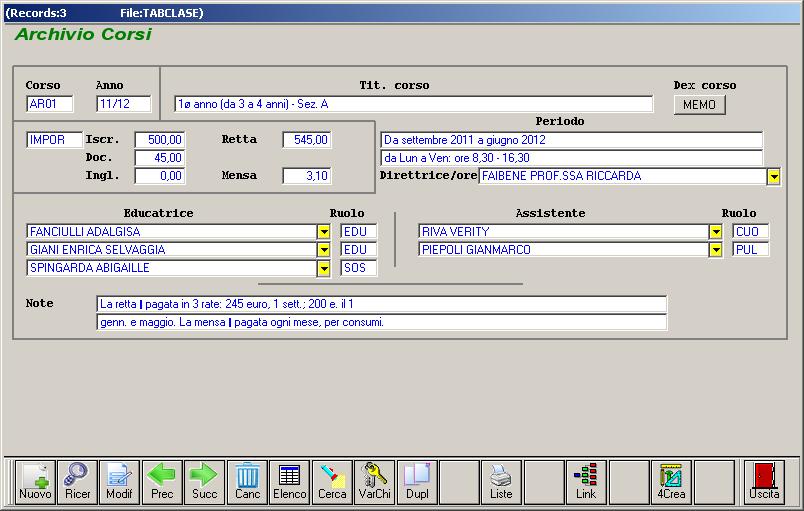Delete the record using Canc
Viewport: 804px width, 511px height.
coord(247,482)
